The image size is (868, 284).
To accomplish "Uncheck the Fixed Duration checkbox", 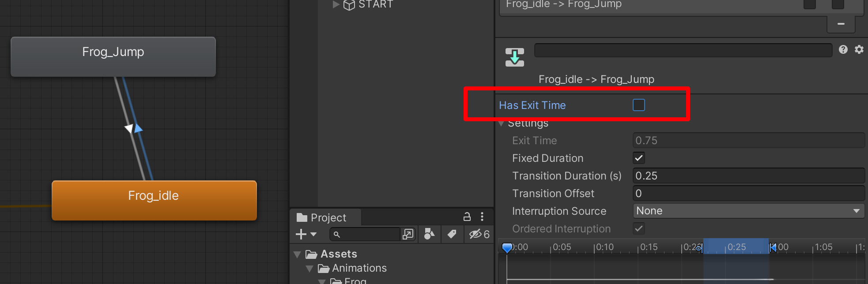I will (639, 158).
